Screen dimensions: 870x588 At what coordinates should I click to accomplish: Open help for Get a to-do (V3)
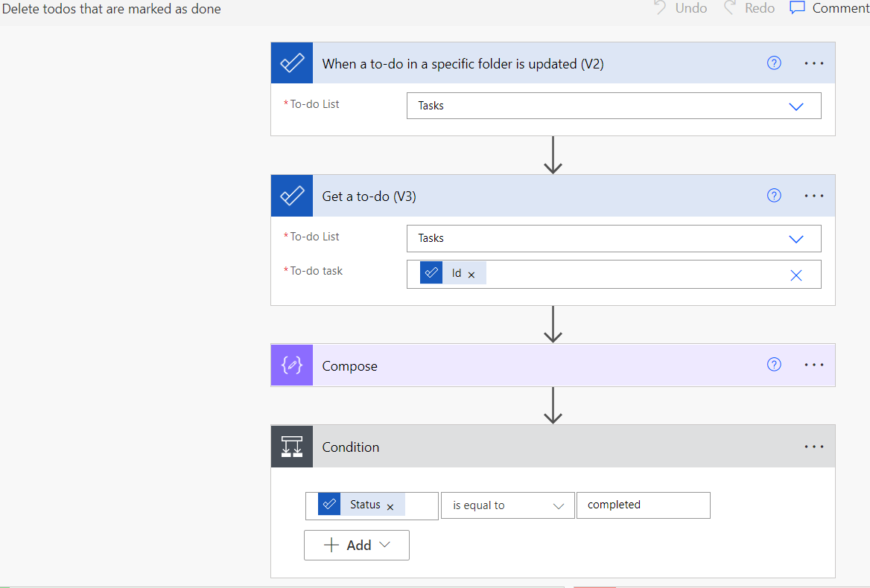coord(774,196)
